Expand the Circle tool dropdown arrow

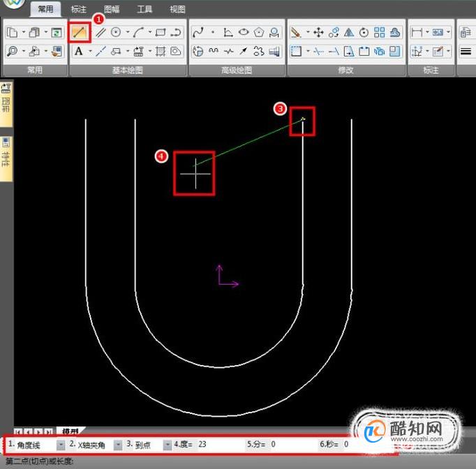click(x=128, y=32)
